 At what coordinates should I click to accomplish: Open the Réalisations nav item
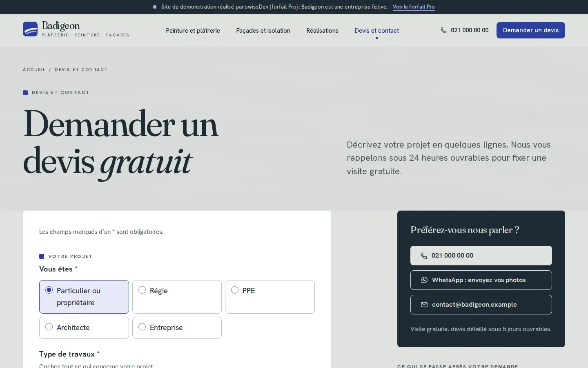pos(322,31)
